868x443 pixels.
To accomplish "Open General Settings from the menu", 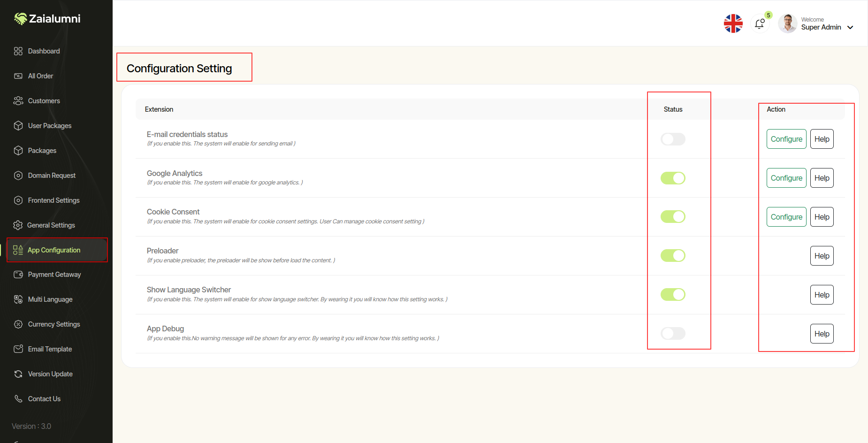I will 51,225.
